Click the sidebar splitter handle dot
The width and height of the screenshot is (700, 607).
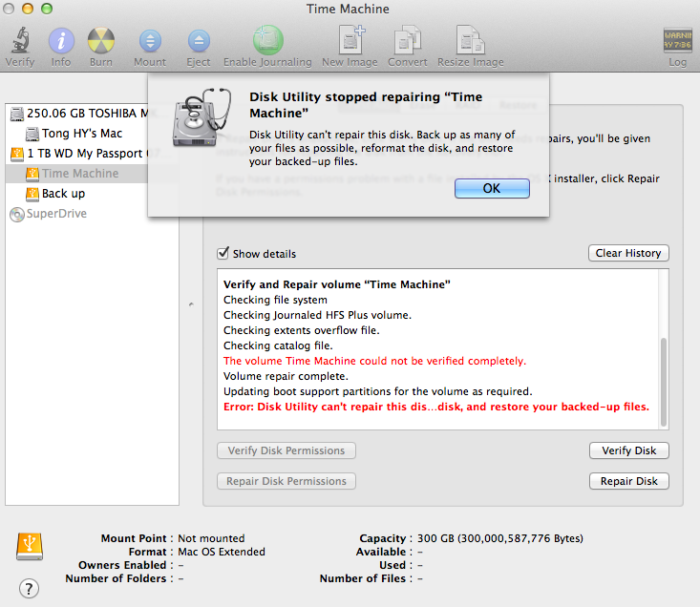coord(191,304)
